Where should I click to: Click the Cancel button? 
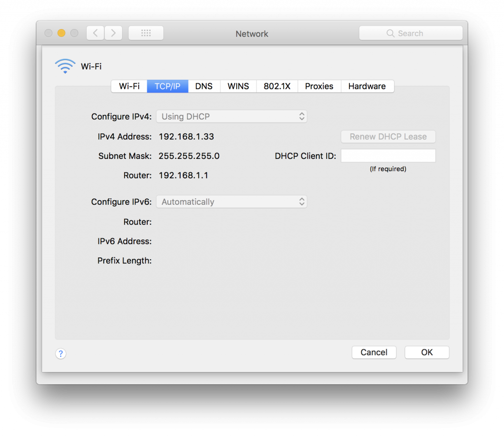[x=374, y=352]
